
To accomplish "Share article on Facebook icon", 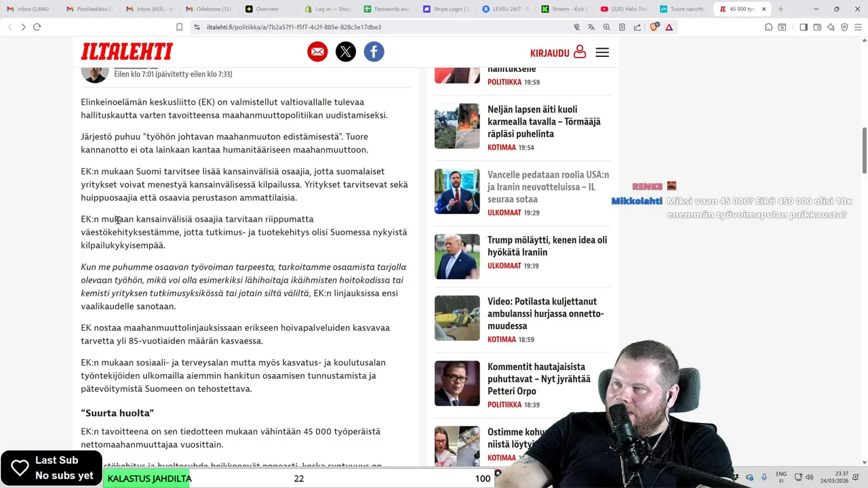I will coord(374,52).
